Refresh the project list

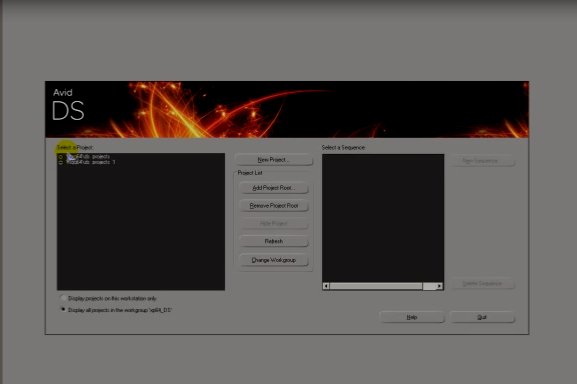[274, 241]
